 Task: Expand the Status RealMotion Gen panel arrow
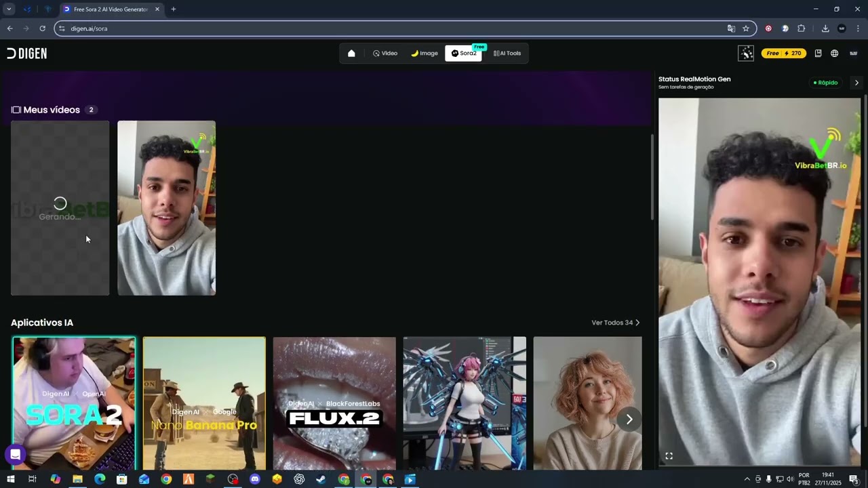tap(856, 83)
